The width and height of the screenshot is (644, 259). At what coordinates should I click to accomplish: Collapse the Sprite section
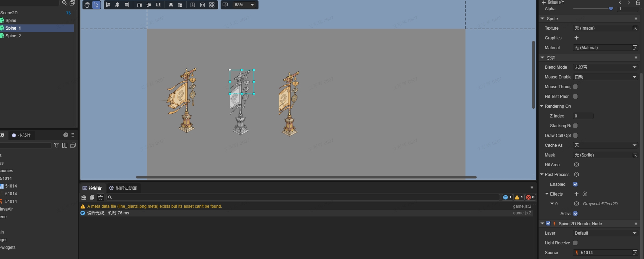542,19
